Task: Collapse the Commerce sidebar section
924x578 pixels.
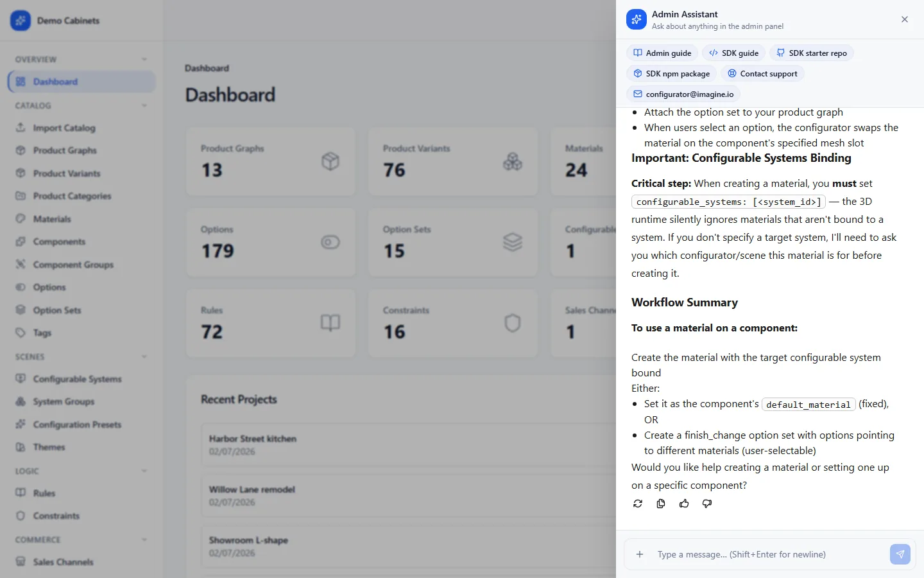Action: [144, 540]
